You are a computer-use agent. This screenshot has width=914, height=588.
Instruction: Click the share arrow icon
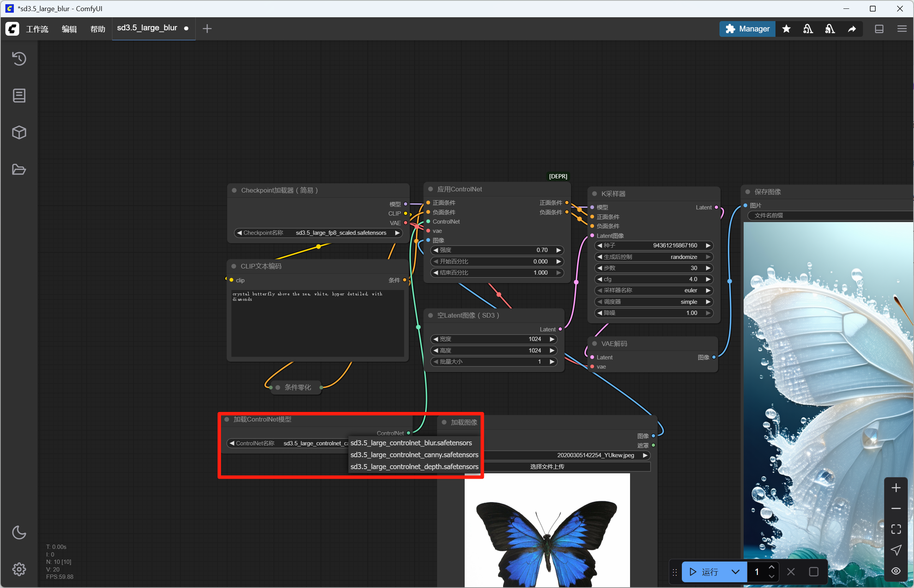(852, 29)
